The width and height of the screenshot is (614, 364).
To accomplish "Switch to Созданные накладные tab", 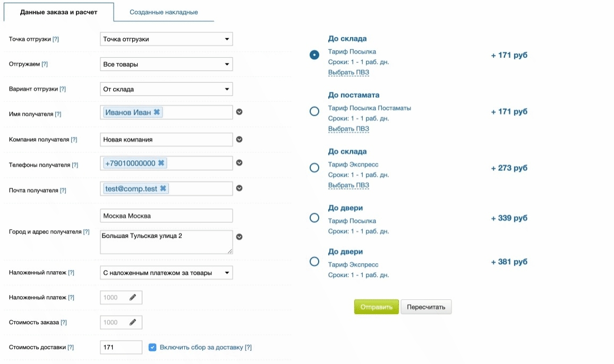I will [x=164, y=12].
